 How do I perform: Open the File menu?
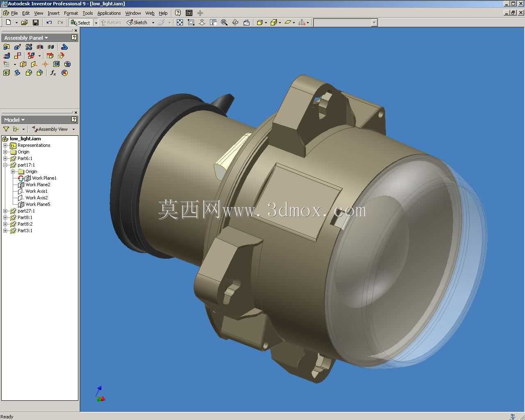pyautogui.click(x=14, y=13)
